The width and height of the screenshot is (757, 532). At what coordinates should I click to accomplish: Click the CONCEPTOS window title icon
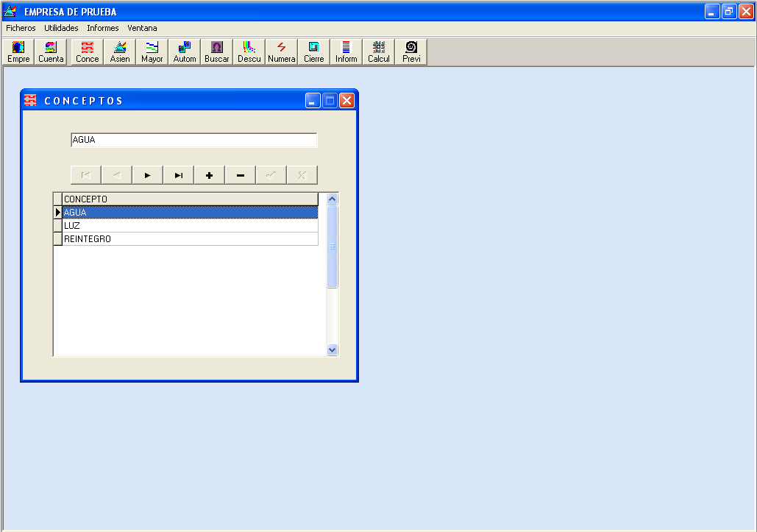coord(30,100)
